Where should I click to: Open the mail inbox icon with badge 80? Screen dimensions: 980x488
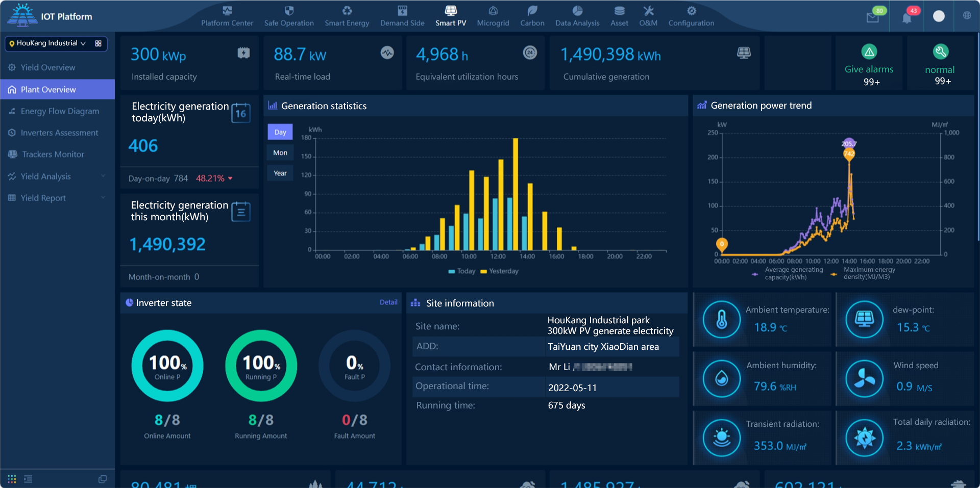[872, 18]
